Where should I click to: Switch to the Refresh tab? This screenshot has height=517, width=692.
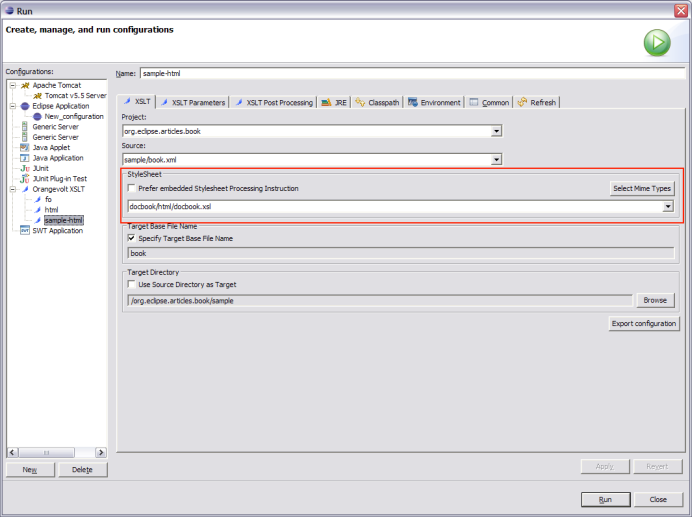point(537,102)
